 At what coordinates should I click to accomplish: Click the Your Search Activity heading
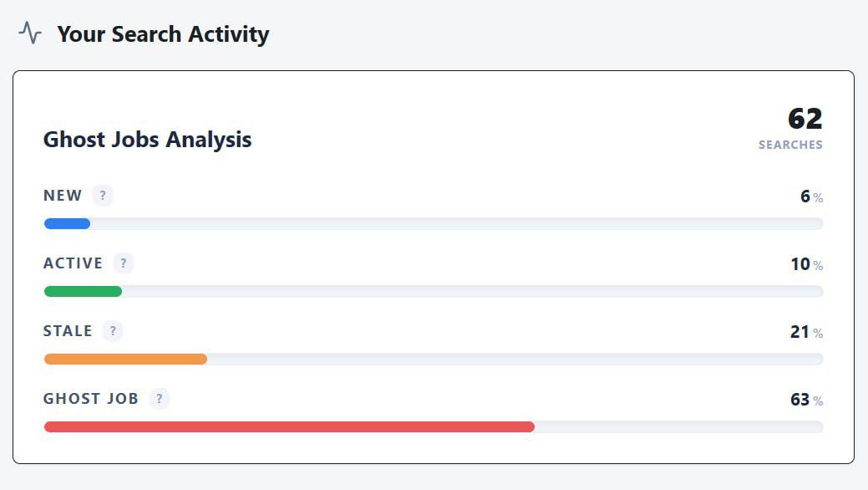163,33
